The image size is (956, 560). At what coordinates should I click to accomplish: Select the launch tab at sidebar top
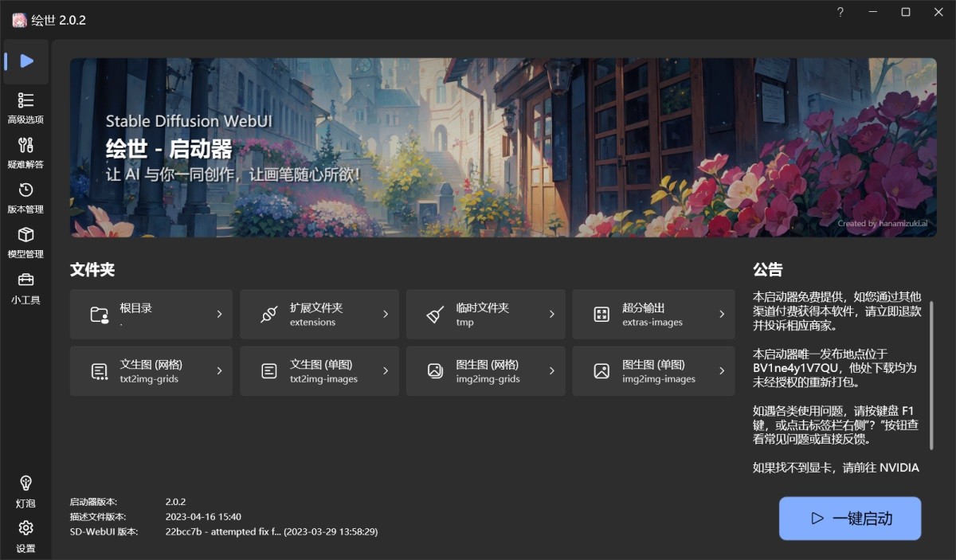(x=26, y=61)
